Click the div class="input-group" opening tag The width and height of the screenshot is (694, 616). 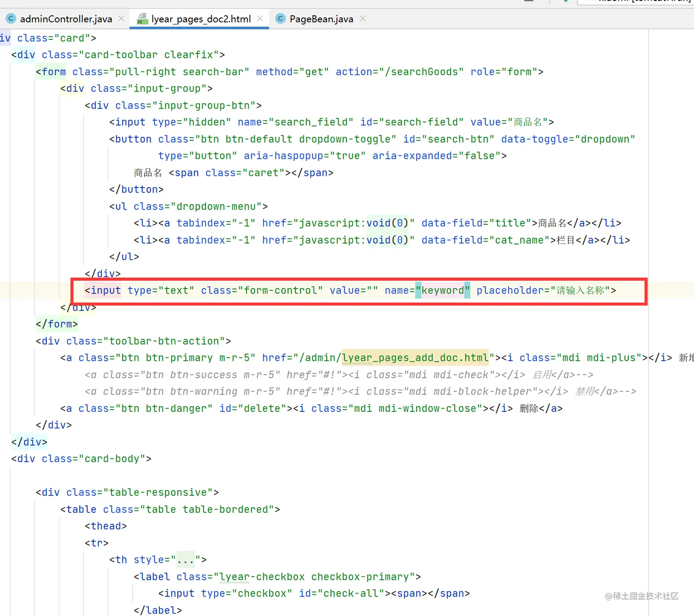(136, 89)
